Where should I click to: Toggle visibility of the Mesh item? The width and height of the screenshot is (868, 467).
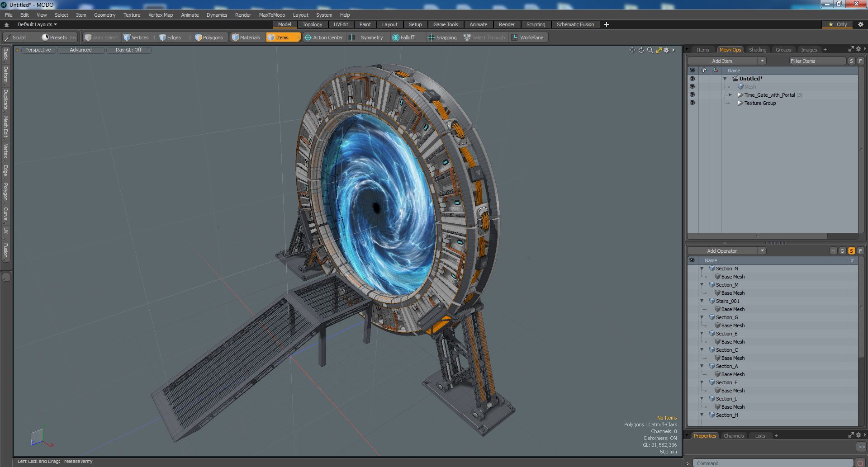tap(692, 87)
